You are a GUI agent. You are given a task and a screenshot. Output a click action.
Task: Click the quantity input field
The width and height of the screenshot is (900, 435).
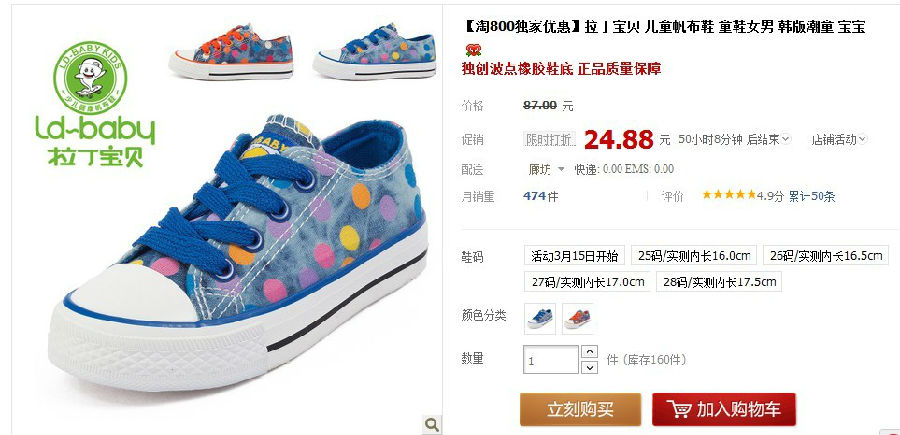(551, 360)
